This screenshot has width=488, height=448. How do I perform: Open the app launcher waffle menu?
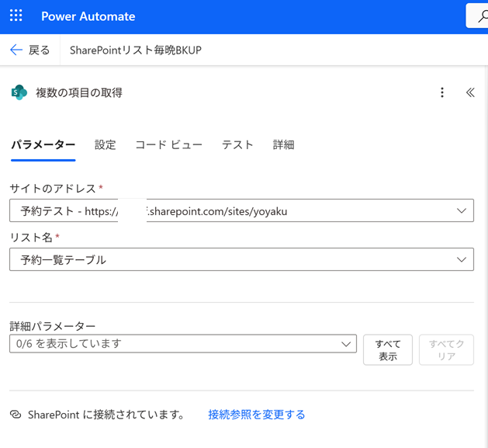[16, 16]
